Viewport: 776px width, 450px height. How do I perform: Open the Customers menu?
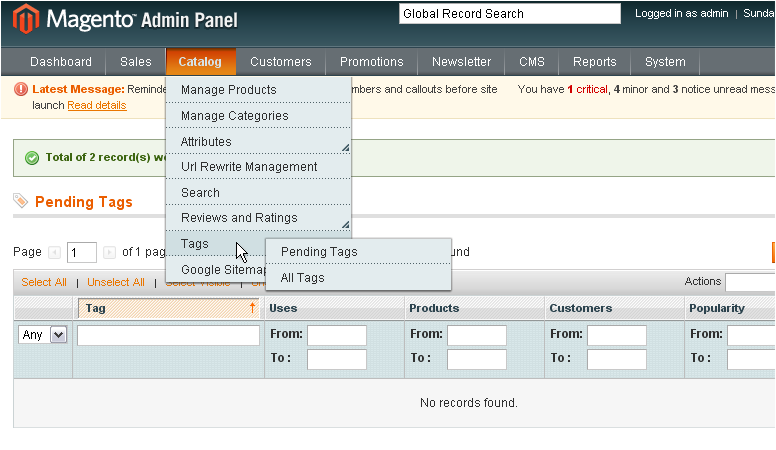[x=281, y=62]
